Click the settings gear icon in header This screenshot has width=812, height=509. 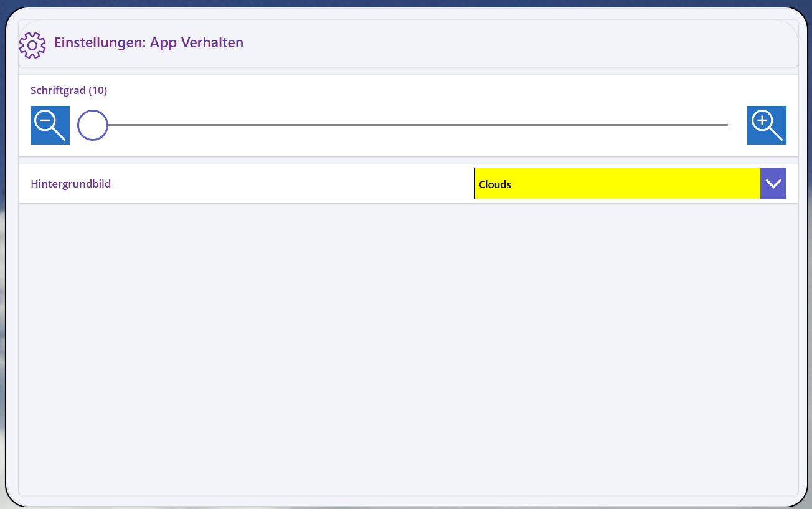(32, 45)
